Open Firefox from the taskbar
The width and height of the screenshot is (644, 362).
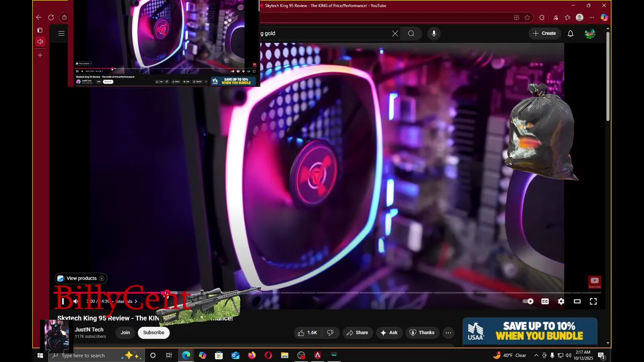click(x=252, y=355)
